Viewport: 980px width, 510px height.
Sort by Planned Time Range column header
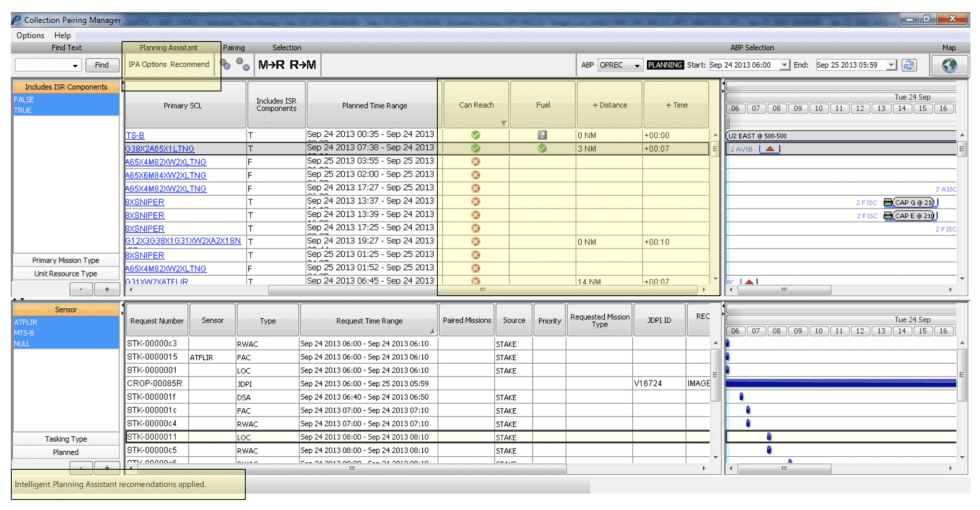[374, 106]
